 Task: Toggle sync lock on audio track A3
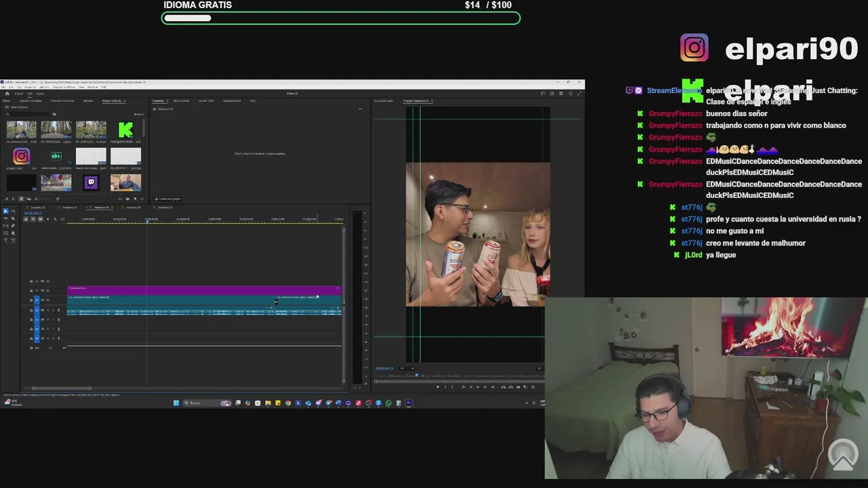coord(43,329)
